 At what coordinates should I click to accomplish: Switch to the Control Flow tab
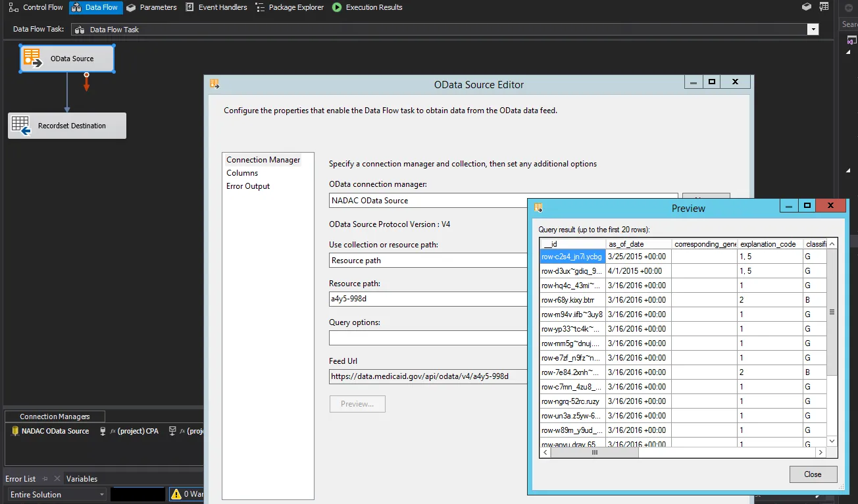click(36, 7)
